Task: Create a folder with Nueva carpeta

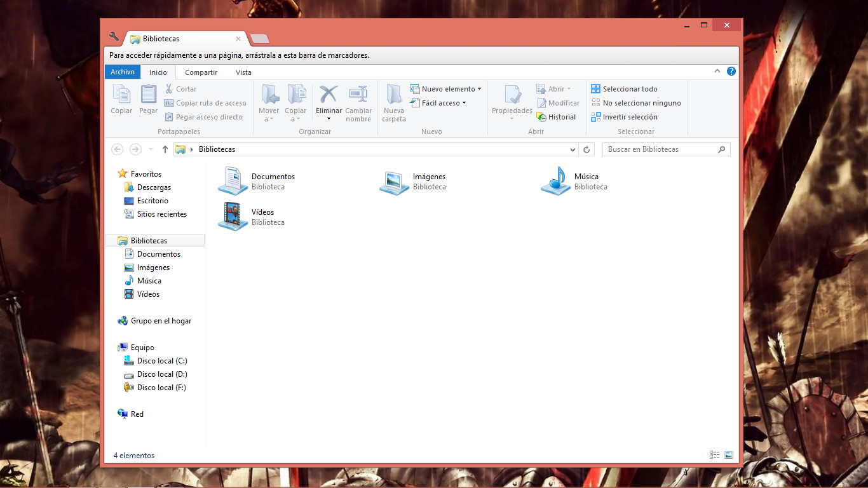Action: tap(393, 102)
